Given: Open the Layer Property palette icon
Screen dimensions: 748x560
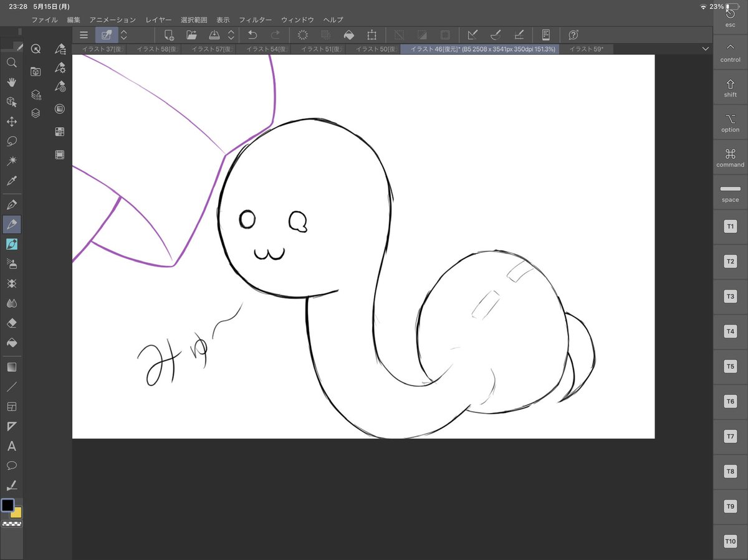Looking at the screenshot, I should coord(36,95).
